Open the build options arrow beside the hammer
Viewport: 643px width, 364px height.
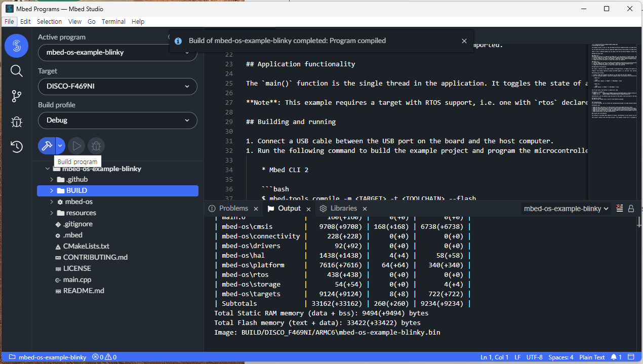click(x=60, y=146)
